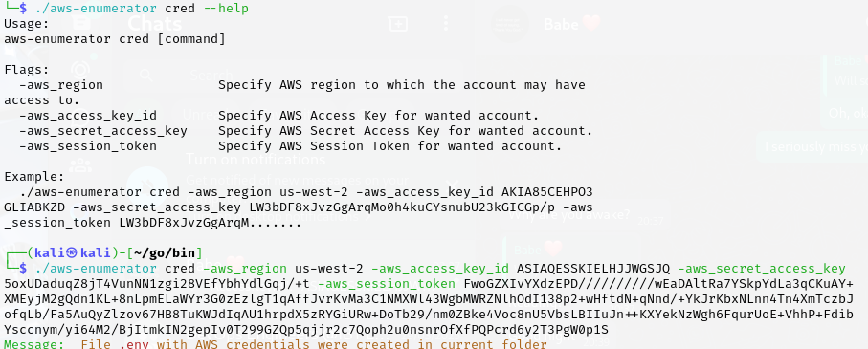
Task: Click the notification bell circle icon
Action: point(146,185)
